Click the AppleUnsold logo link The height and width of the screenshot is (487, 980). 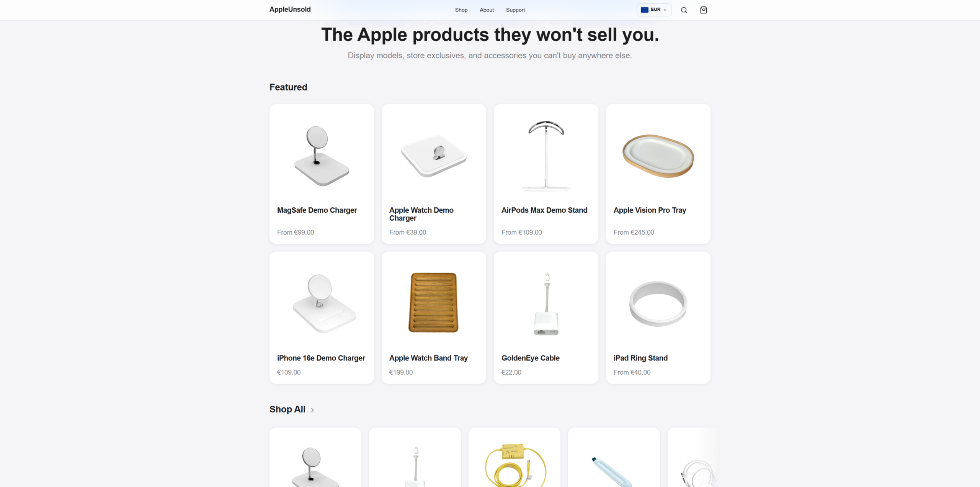[x=290, y=10]
